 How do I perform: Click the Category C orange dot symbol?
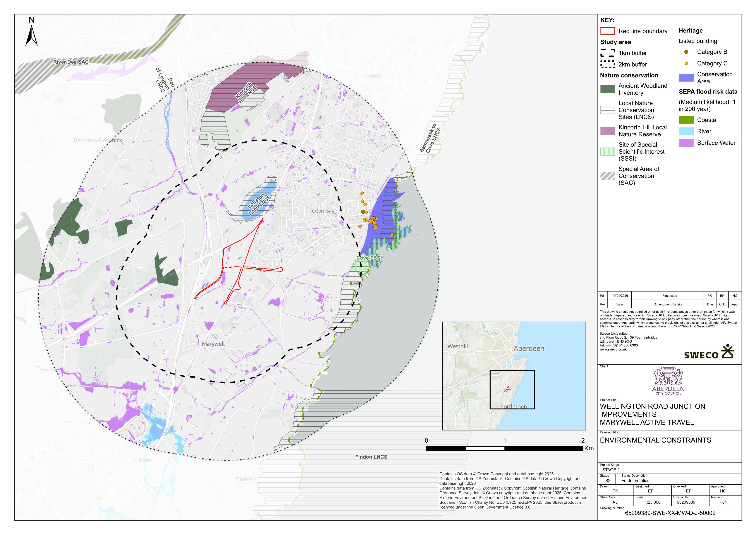686,63
